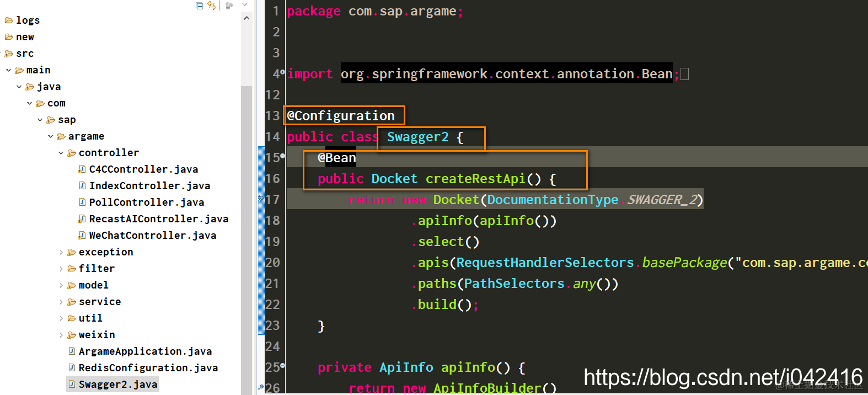Expand the weixin package chevron

point(61,335)
